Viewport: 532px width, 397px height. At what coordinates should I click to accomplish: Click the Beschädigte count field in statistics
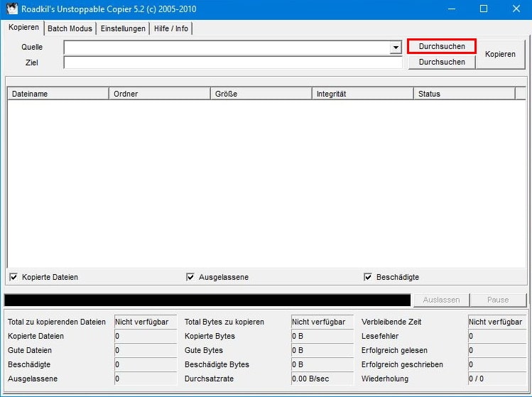point(146,365)
